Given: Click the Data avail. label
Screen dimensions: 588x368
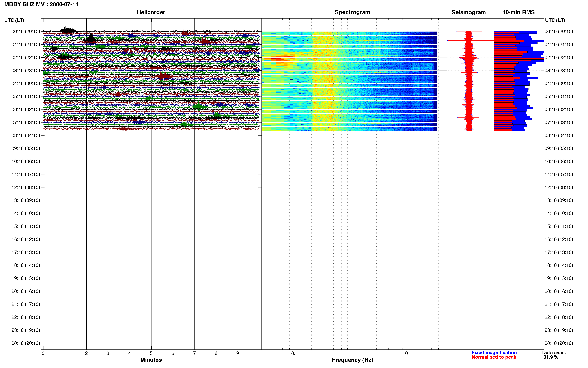Looking at the screenshot, I should [x=554, y=352].
